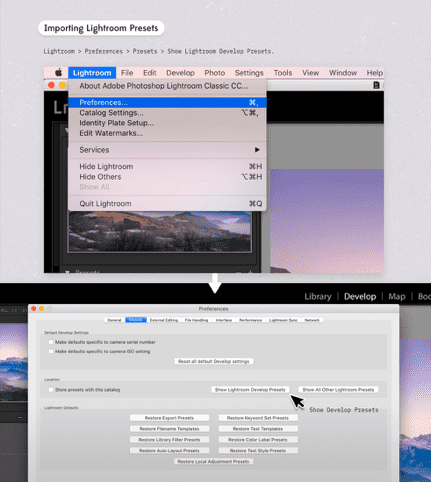
Task: Choose About Adobe Photoshop Lightroom Classic CC
Action: [x=167, y=86]
